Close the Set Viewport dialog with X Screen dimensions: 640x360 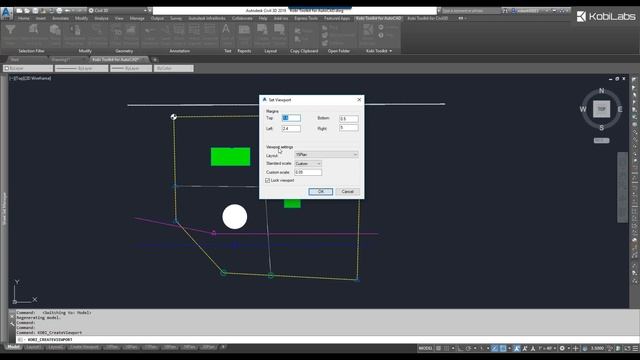coord(359,100)
